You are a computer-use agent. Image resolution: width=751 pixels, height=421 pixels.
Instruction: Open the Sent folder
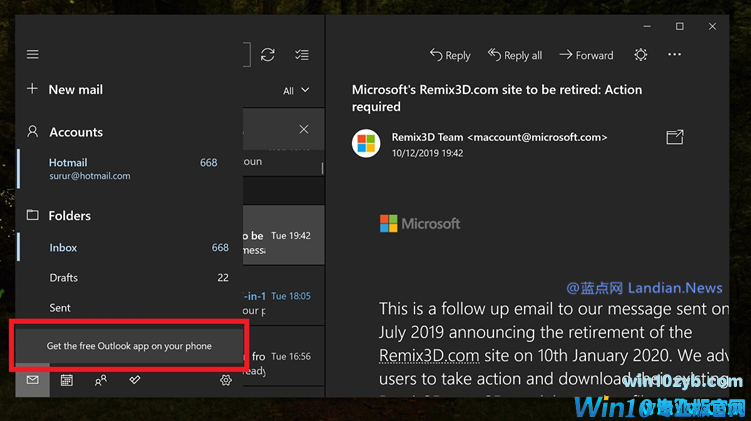point(130,308)
